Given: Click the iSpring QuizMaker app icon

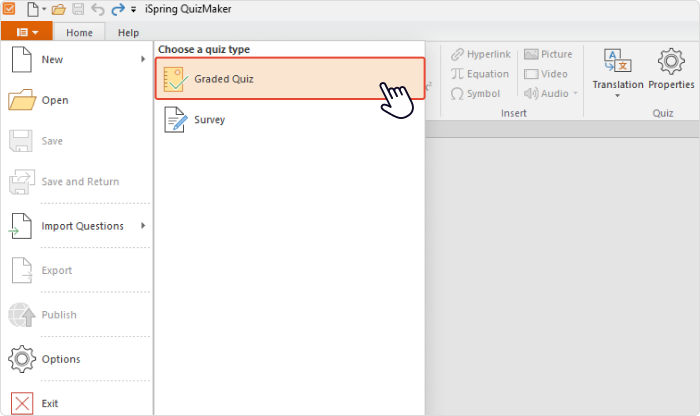Looking at the screenshot, I should click(x=9, y=8).
